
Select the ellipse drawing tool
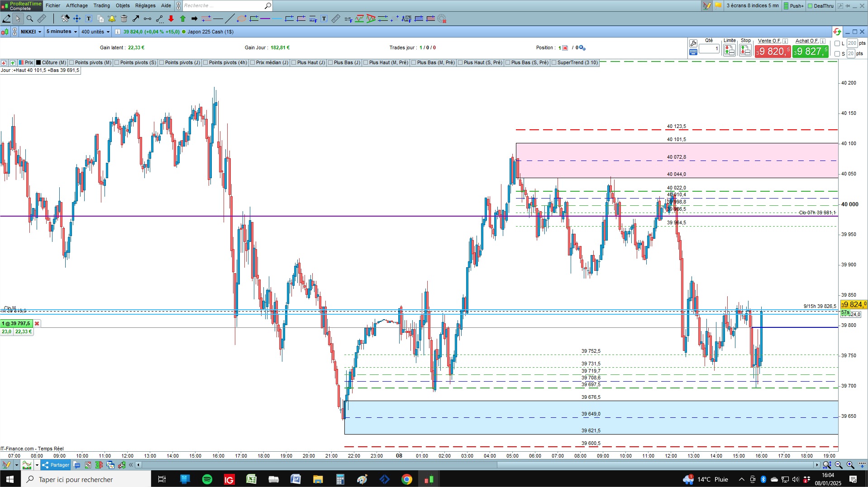[242, 19]
